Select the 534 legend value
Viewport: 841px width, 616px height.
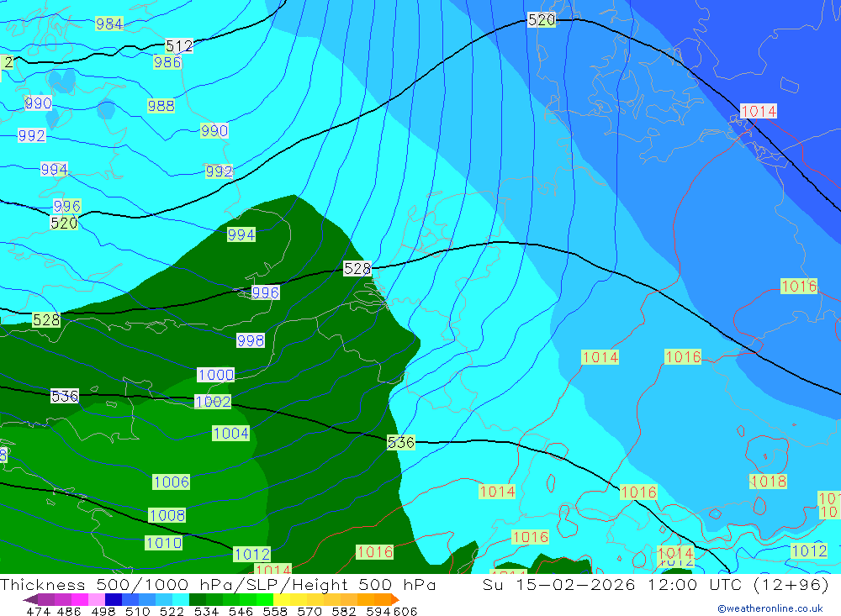(206, 611)
